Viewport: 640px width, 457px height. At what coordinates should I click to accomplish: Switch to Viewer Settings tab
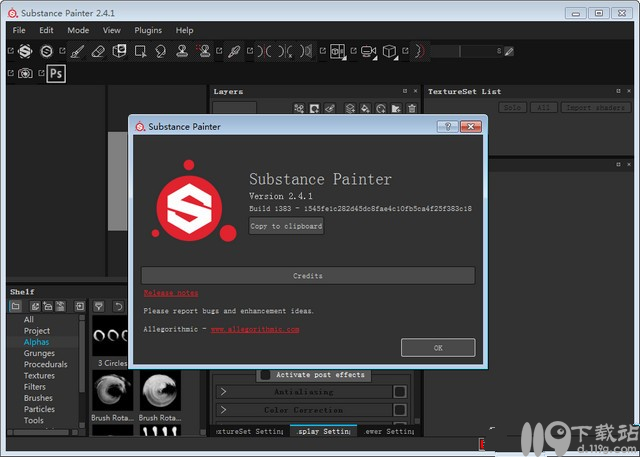click(387, 431)
